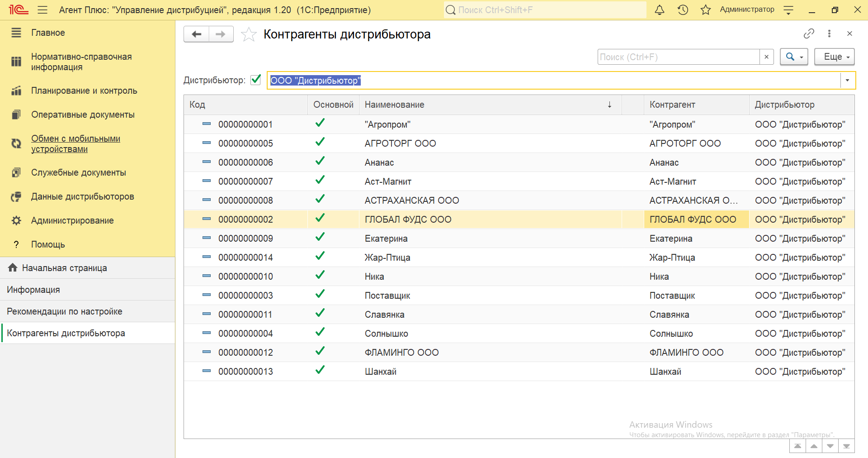Open Служебные документы section
This screenshot has width=868, height=458.
[x=79, y=172]
